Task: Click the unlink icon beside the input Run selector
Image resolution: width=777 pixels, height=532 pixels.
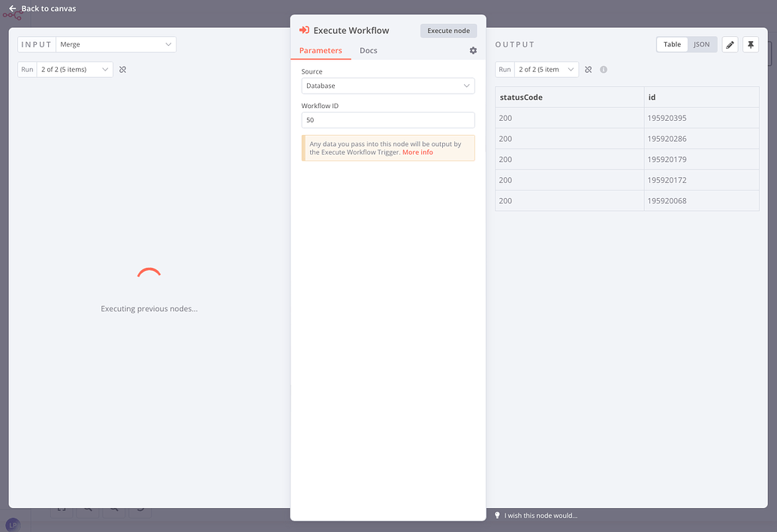Action: click(x=123, y=69)
